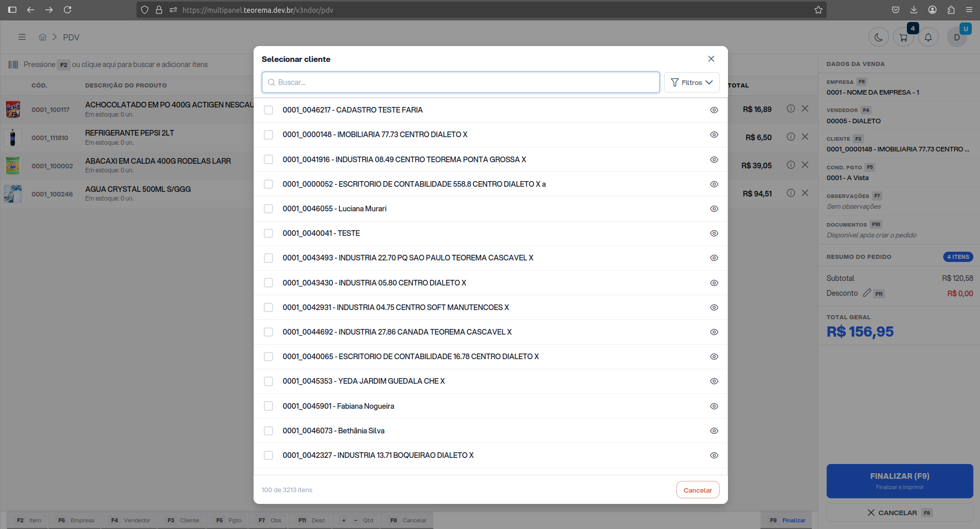Reload the browser page
Image resolution: width=980 pixels, height=529 pixels.
click(67, 10)
